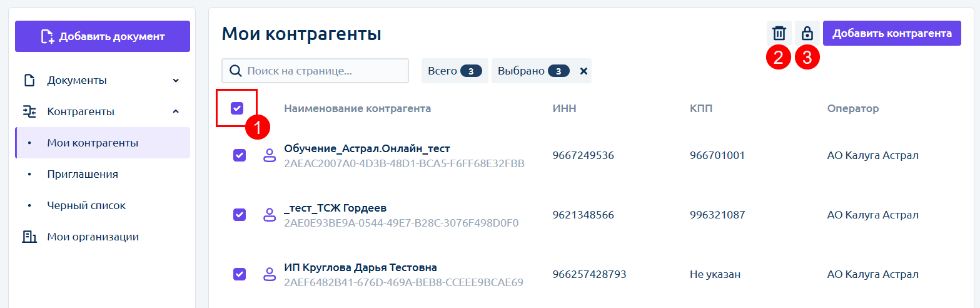
Task: Uncheck the Обучение_Астрал.Онлайн_тест row checkbox
Action: [x=240, y=155]
